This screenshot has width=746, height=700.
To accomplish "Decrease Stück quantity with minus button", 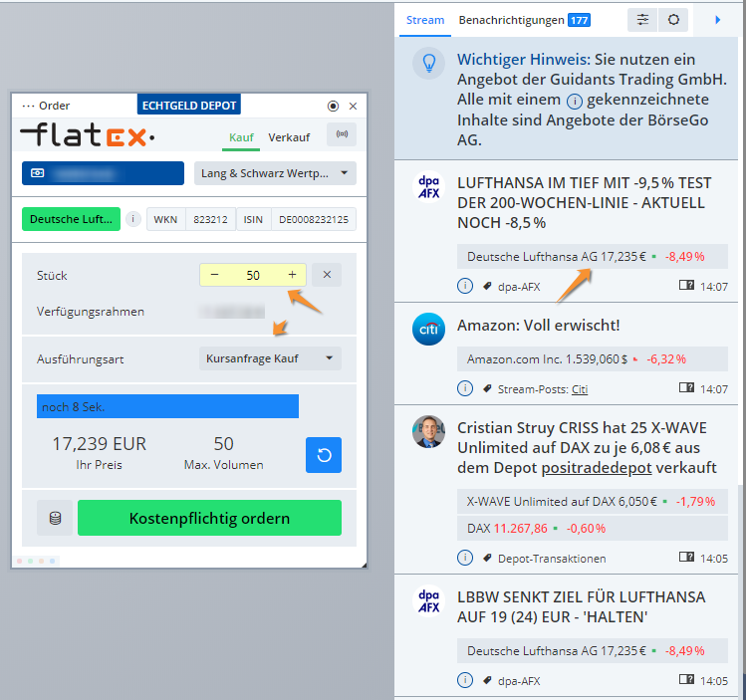I will coord(214,275).
